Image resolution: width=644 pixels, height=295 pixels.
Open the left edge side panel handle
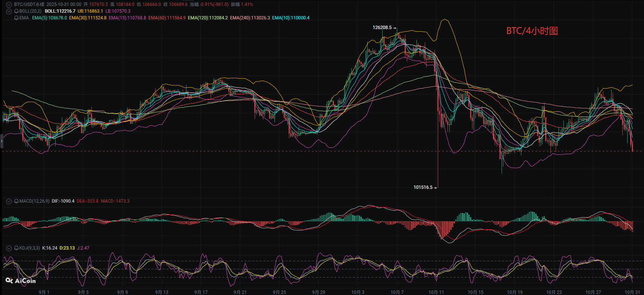click(1, 142)
